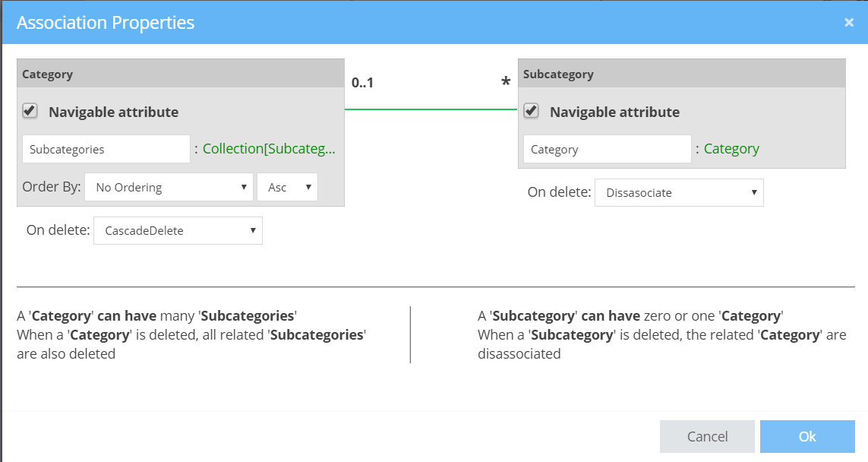Select the Category panel header

[x=180, y=73]
